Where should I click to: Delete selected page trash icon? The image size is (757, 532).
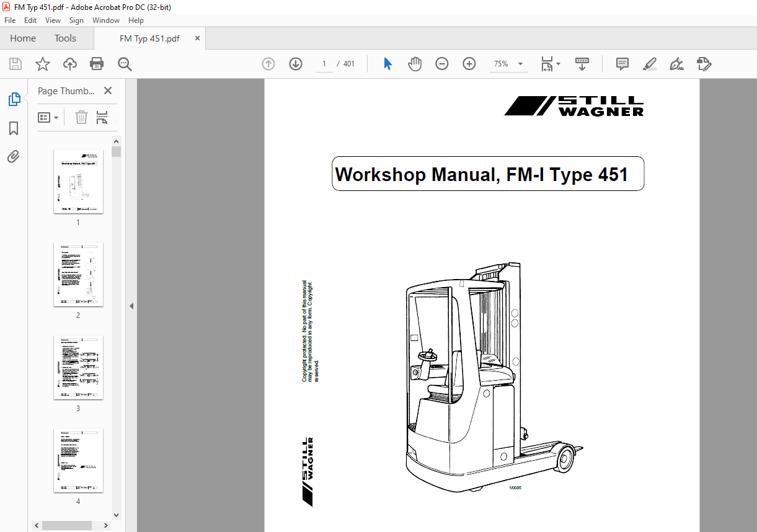click(81, 117)
